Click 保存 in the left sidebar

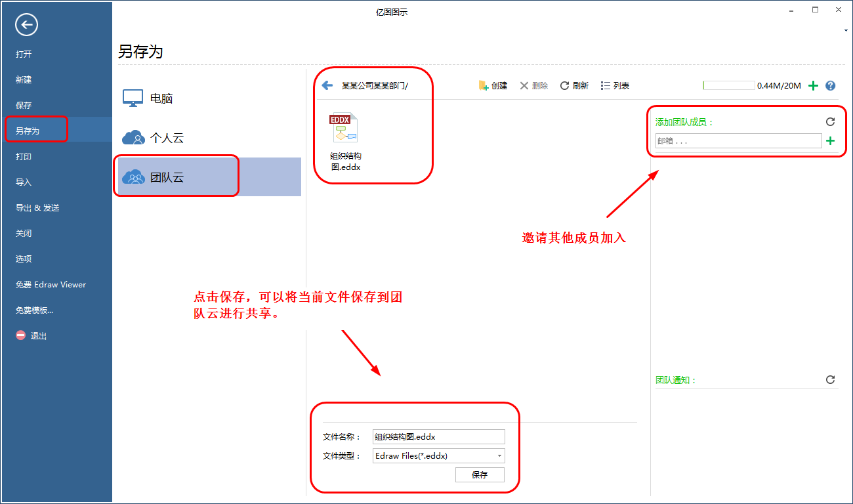pyautogui.click(x=24, y=105)
